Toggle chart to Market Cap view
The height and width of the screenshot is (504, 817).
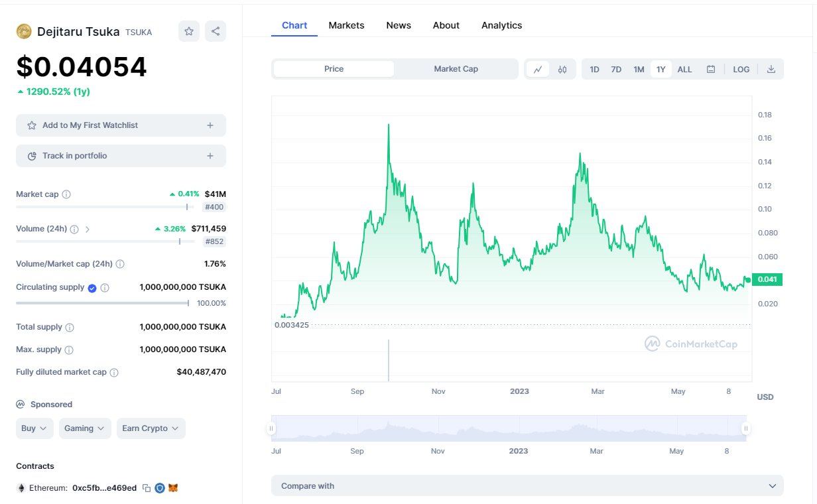456,69
